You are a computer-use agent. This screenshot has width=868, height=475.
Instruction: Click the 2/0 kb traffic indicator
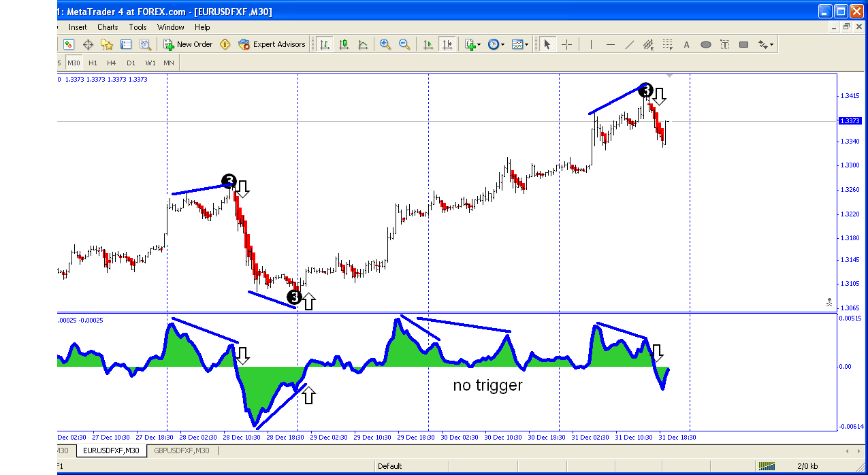click(x=809, y=467)
